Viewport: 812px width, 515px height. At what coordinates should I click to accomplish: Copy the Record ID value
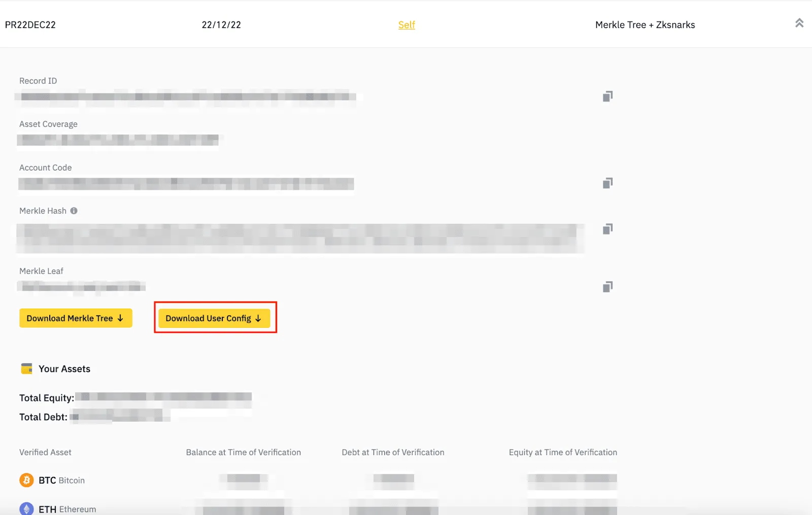[607, 96]
